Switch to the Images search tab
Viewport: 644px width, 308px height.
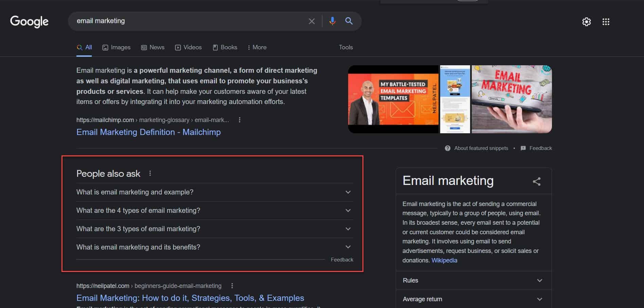(117, 47)
